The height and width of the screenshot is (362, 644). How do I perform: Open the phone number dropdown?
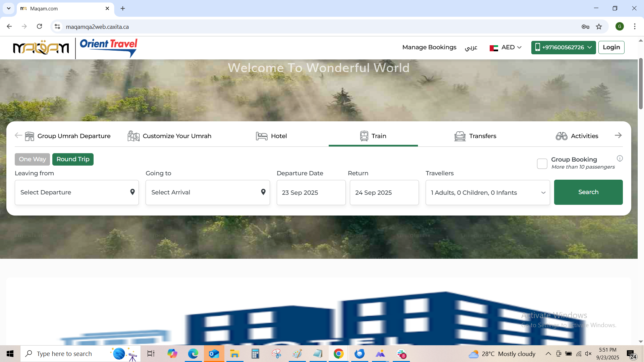point(563,48)
